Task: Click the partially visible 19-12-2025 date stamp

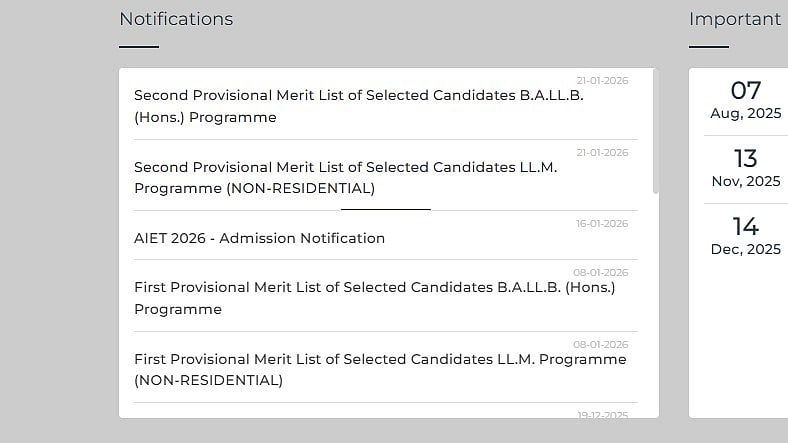Action: point(602,414)
